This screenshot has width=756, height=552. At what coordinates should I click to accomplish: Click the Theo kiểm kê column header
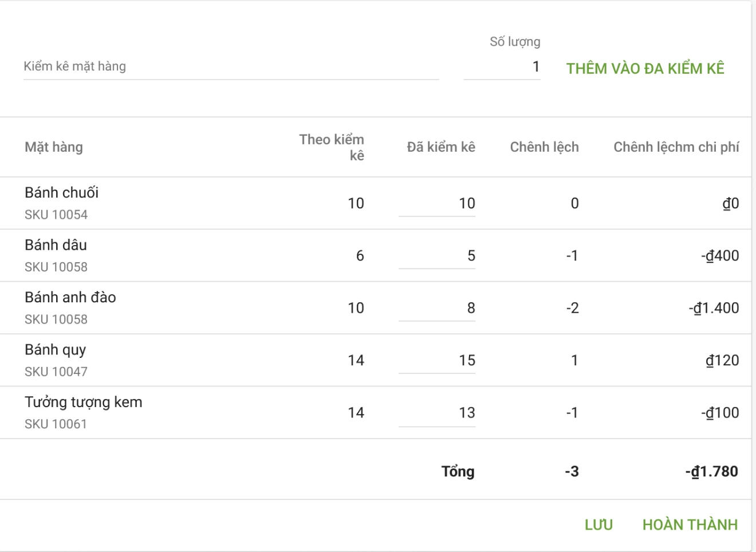(x=332, y=147)
